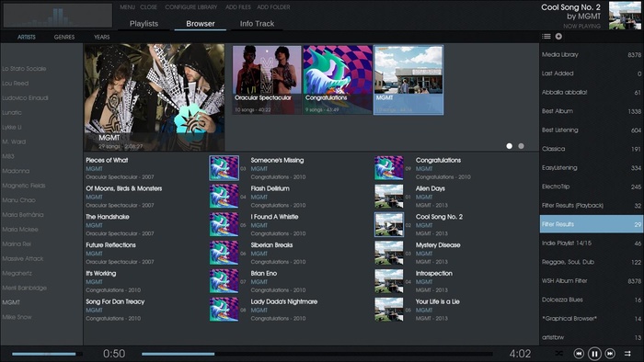644x362 pixels.
Task: Select artist Mike Snow in list
Action: [x=17, y=317]
